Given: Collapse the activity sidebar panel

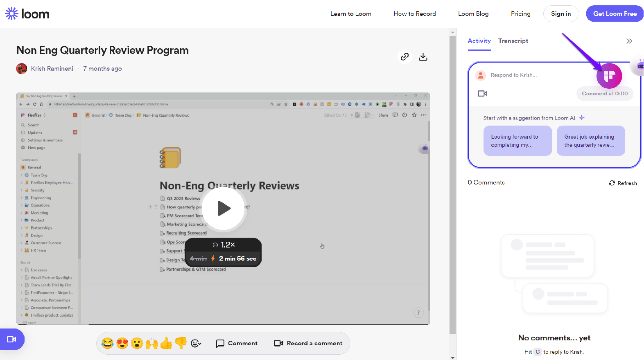Looking at the screenshot, I should 629,41.
